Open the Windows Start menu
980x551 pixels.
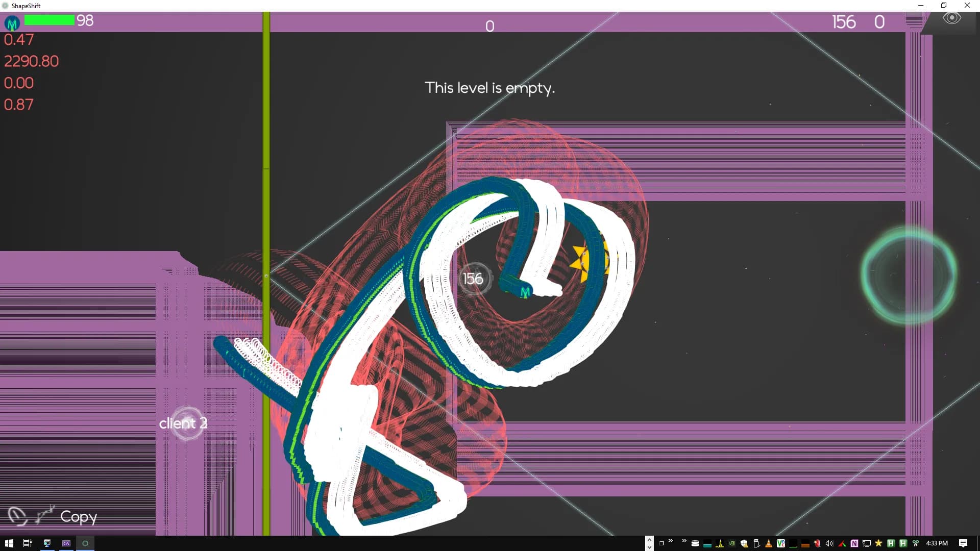pos(9,543)
